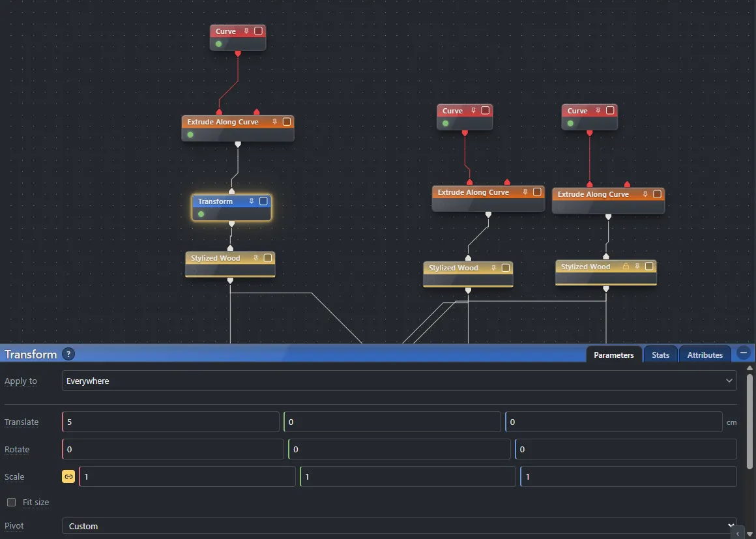Open the Apply to Everywhere dropdown

(400, 381)
